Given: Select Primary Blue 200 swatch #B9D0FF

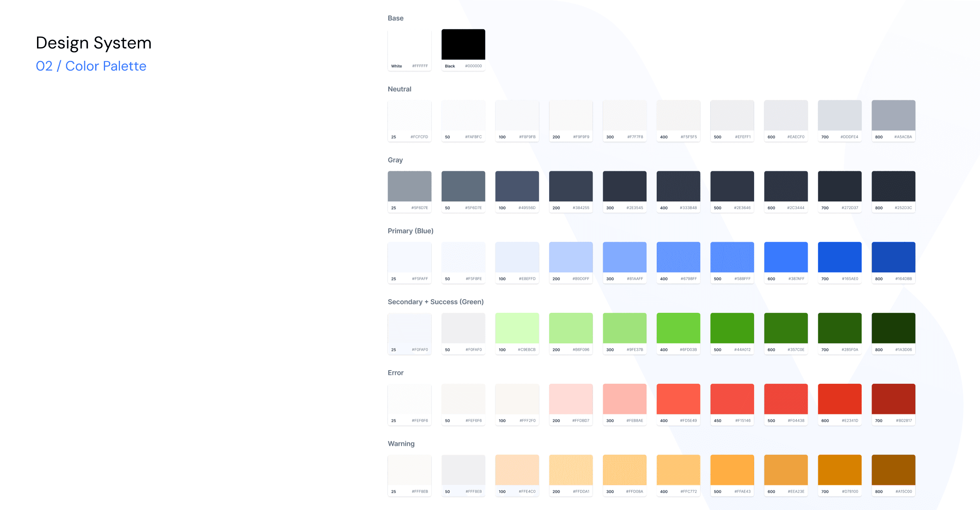Looking at the screenshot, I should [x=571, y=257].
